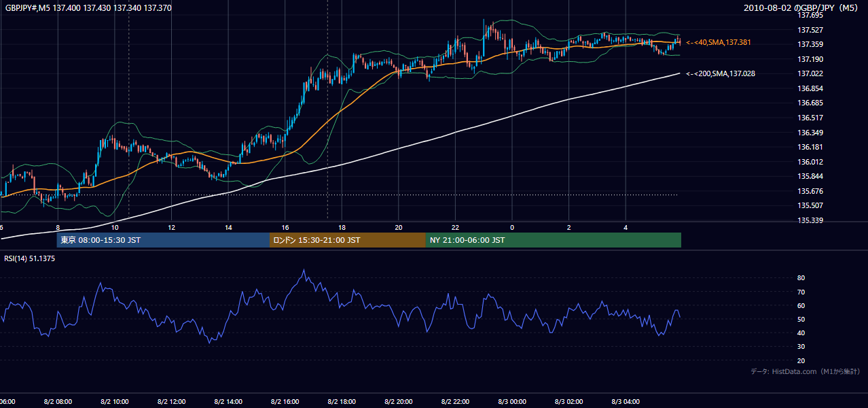868x408 pixels.
Task: Click price axis value 136.181
Action: pos(810,147)
